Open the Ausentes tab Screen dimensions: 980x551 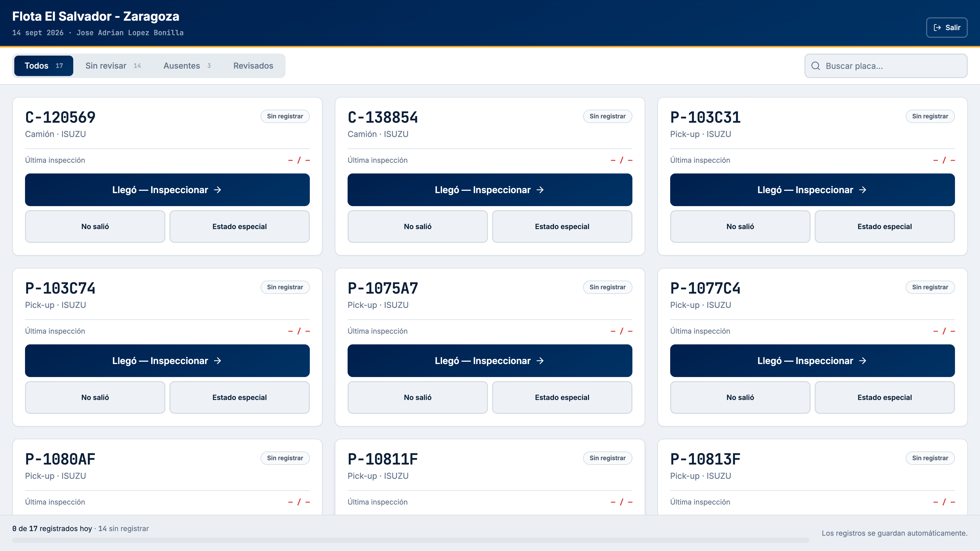tap(187, 66)
